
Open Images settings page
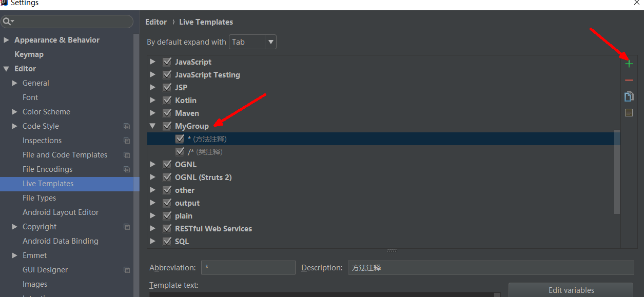pyautogui.click(x=35, y=284)
